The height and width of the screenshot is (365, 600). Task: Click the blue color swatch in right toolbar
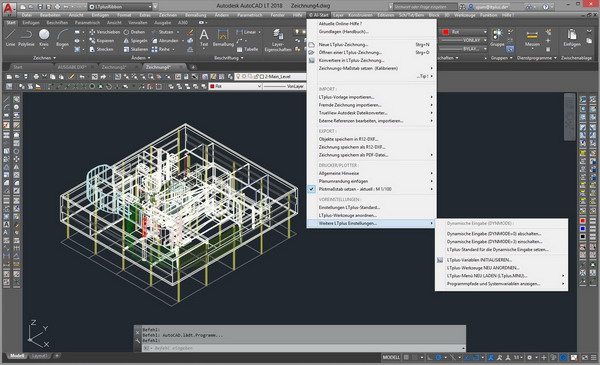tap(582, 229)
